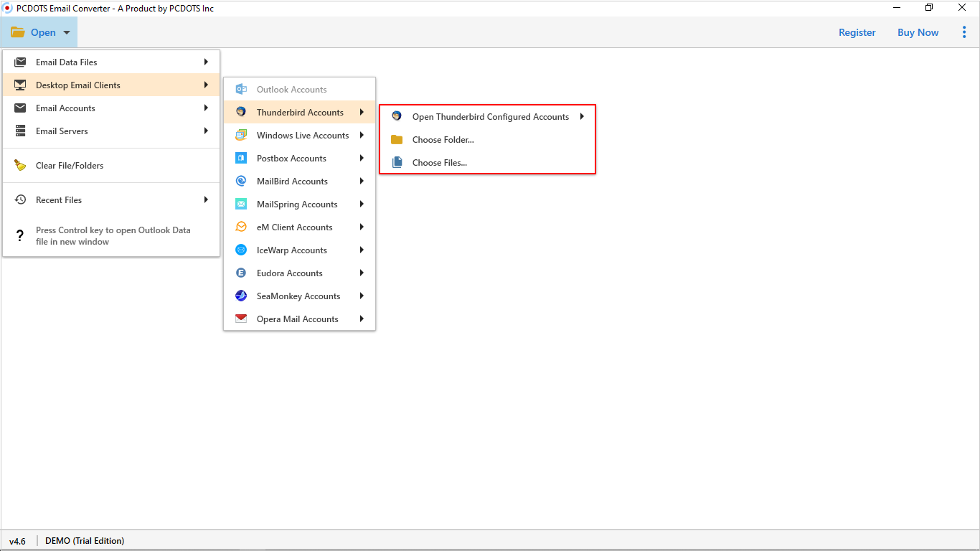Click the Opera Mail Accounts icon
Screen dimensions: 980x551
(x=242, y=319)
